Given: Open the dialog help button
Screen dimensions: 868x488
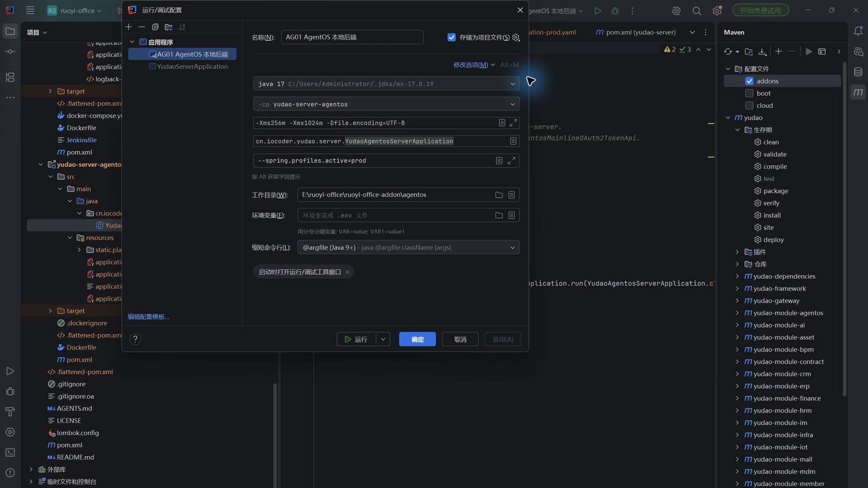Looking at the screenshot, I should click(135, 339).
